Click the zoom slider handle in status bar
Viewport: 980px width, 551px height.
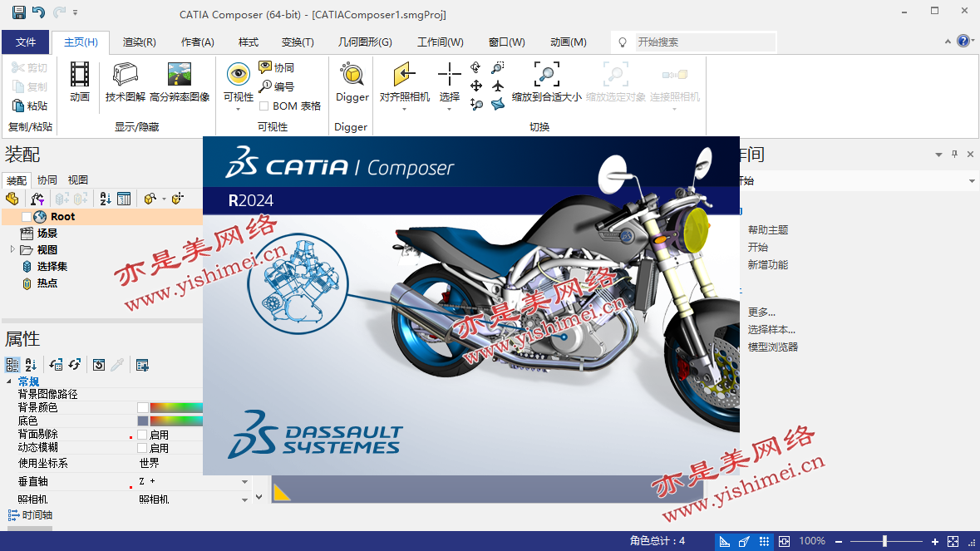pyautogui.click(x=884, y=541)
